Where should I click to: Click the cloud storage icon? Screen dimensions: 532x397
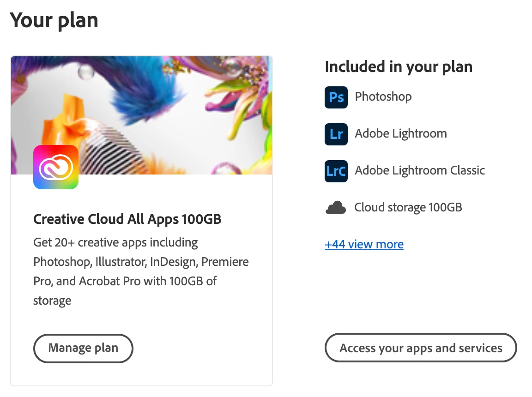point(336,208)
